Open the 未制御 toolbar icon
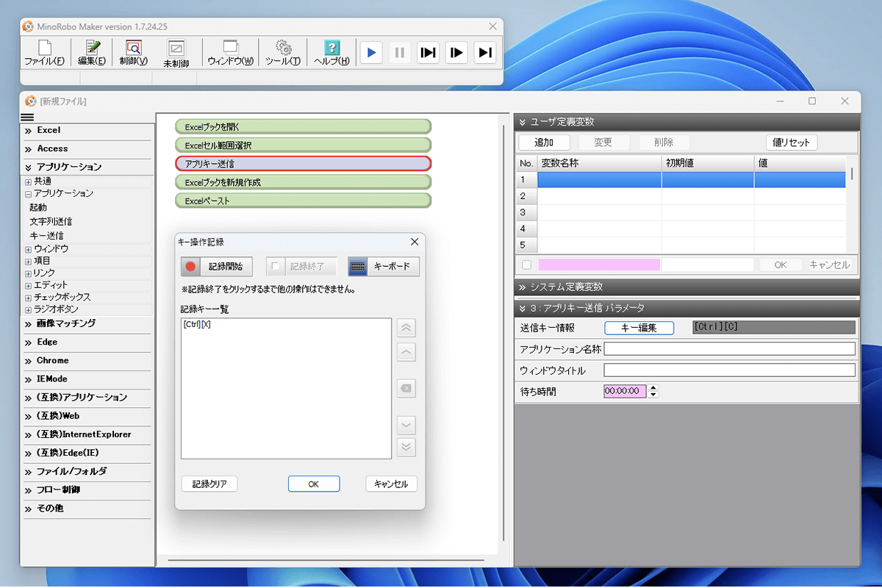Image resolution: width=882 pixels, height=588 pixels. pyautogui.click(x=176, y=54)
